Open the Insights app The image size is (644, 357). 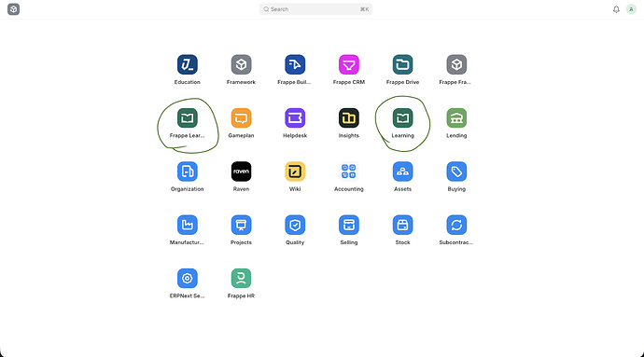(349, 118)
